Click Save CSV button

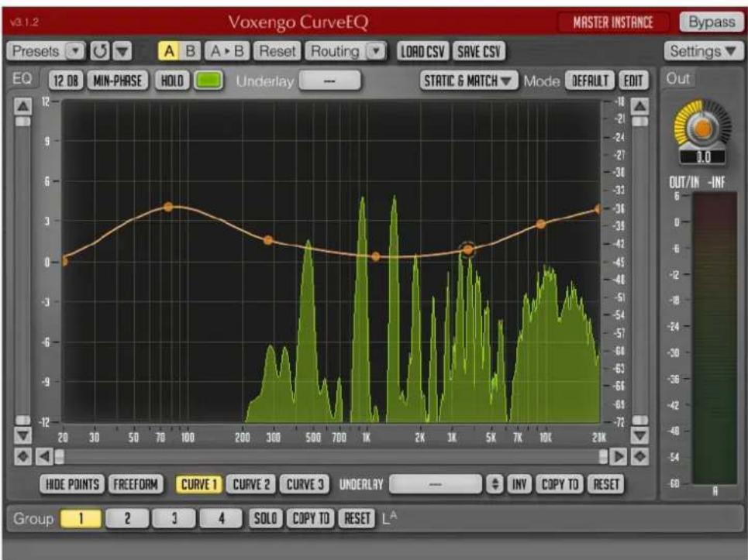click(478, 51)
